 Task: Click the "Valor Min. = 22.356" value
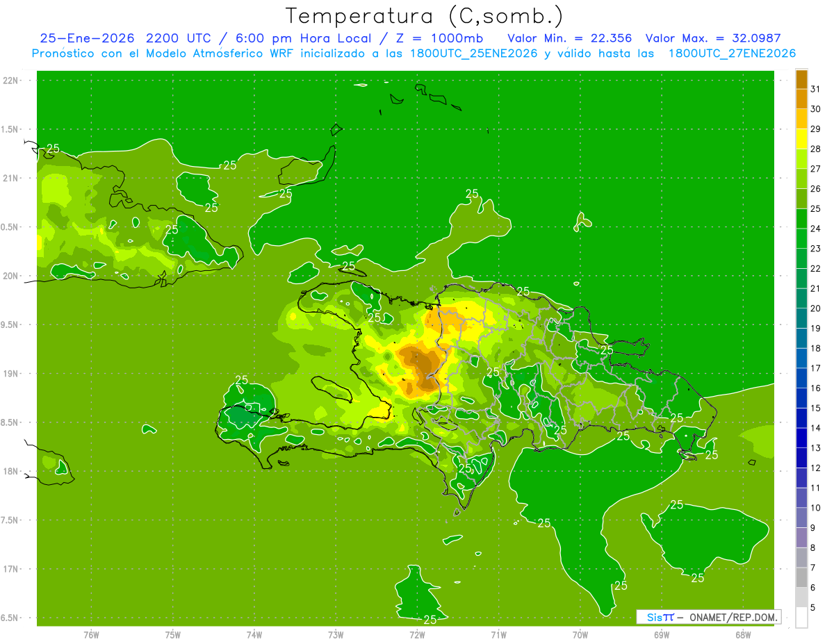[570, 38]
